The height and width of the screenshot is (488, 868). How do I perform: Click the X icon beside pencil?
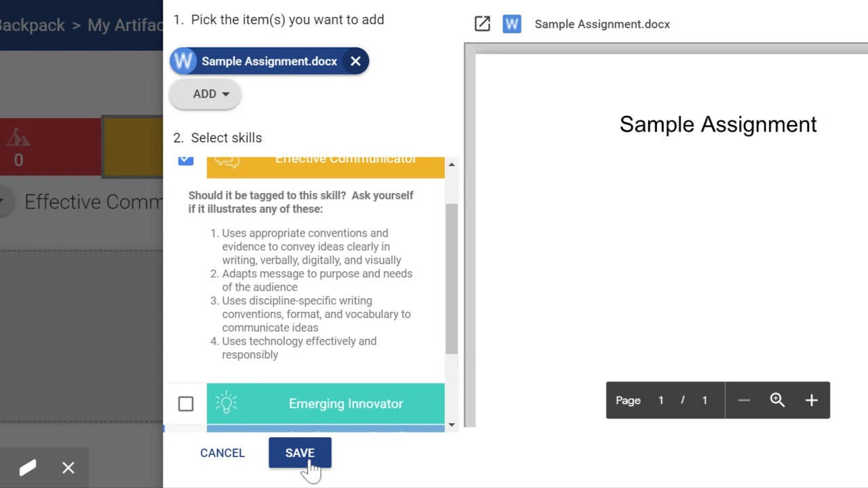click(x=68, y=468)
